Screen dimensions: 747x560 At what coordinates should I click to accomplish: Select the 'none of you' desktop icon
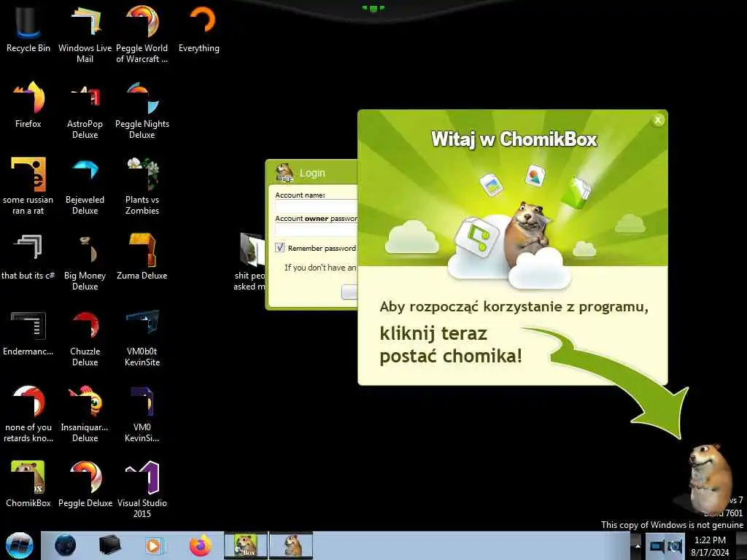(28, 413)
